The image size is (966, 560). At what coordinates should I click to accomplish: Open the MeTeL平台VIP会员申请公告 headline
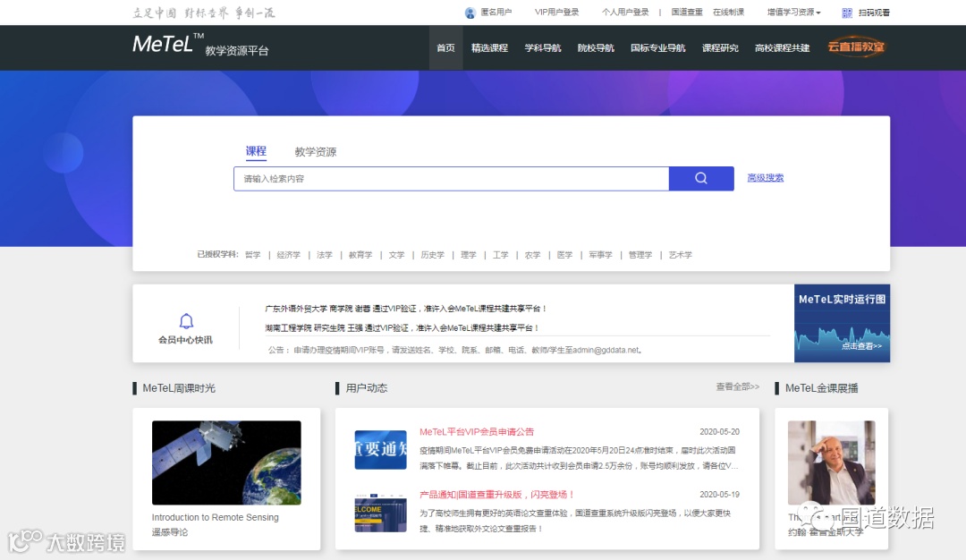coord(477,432)
